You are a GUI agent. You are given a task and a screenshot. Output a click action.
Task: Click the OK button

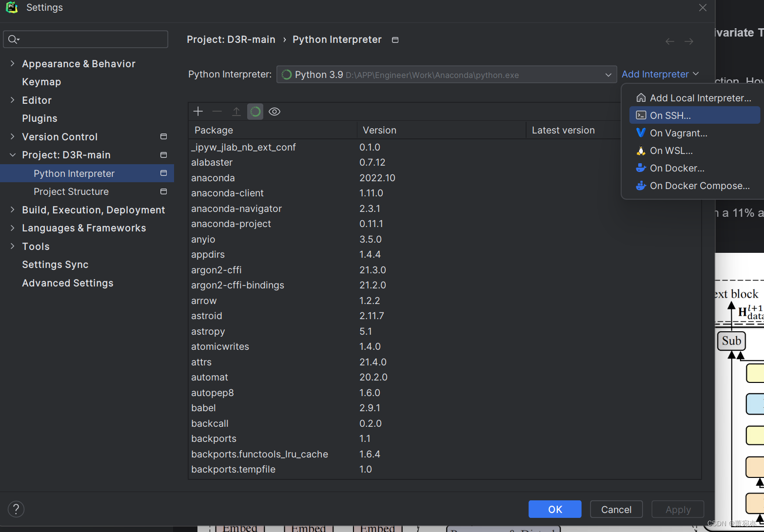click(x=555, y=509)
